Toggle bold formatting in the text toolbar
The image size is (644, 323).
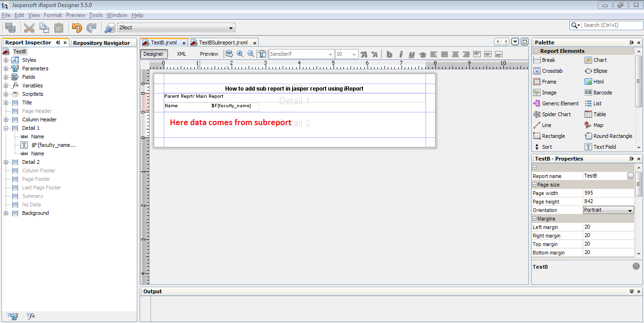(x=389, y=54)
